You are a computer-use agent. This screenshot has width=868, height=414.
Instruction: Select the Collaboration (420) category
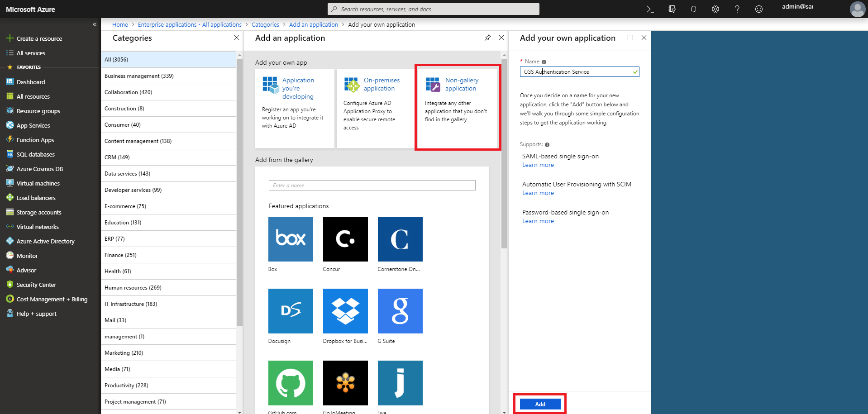168,92
